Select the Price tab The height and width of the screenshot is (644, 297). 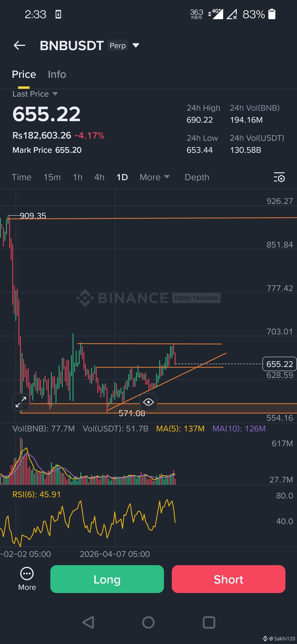click(x=24, y=74)
